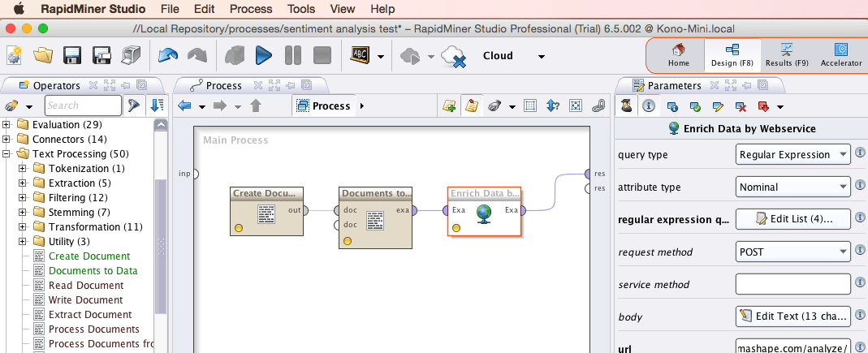Save the process with the floppy disk icon
The image size is (868, 353).
73,55
